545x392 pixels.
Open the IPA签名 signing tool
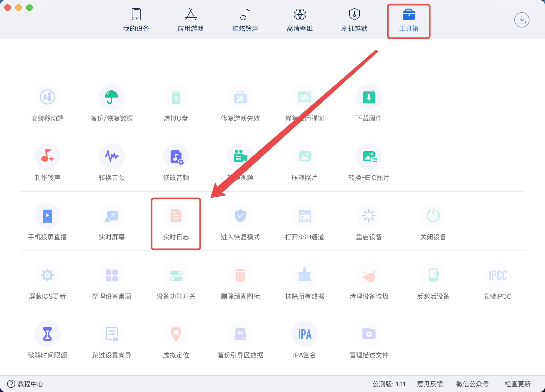click(304, 334)
